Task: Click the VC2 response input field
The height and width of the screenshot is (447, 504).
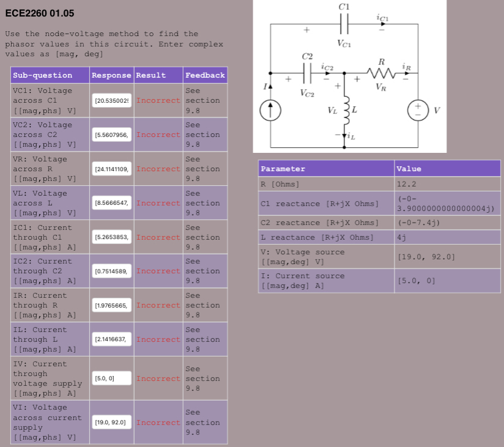Action: pyautogui.click(x=111, y=135)
